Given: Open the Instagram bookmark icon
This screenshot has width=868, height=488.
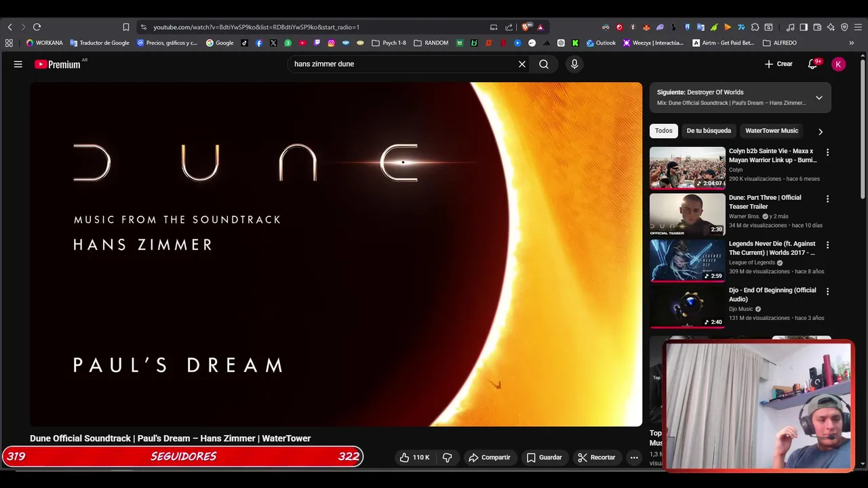Looking at the screenshot, I should click(x=331, y=43).
